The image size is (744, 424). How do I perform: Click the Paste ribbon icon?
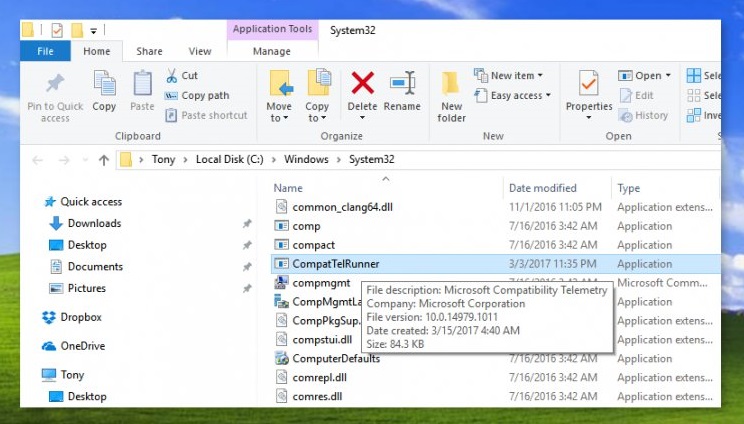click(142, 83)
